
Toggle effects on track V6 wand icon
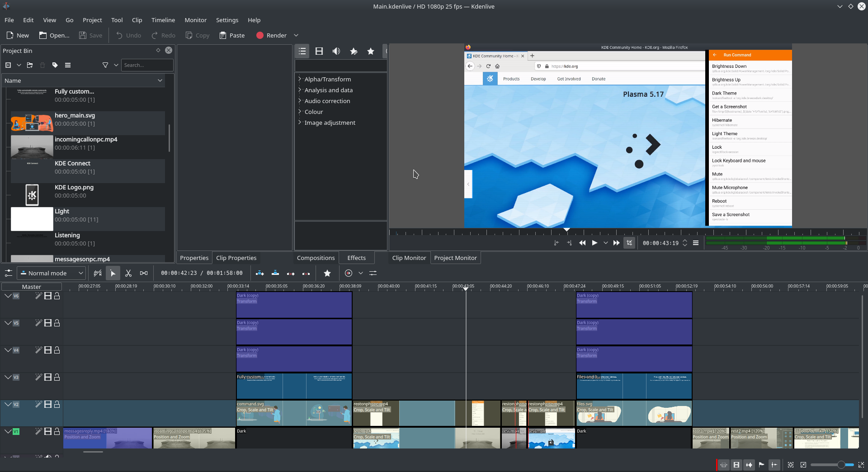pyautogui.click(x=38, y=296)
